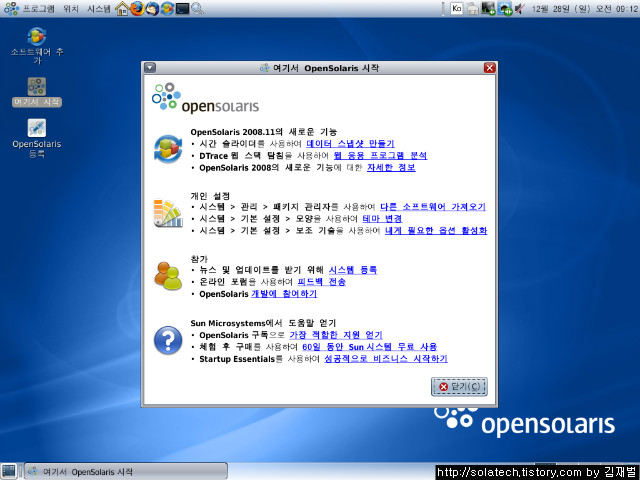Click the show desktop button in bottom panel
This screenshot has width=640, height=480.
pyautogui.click(x=9, y=471)
